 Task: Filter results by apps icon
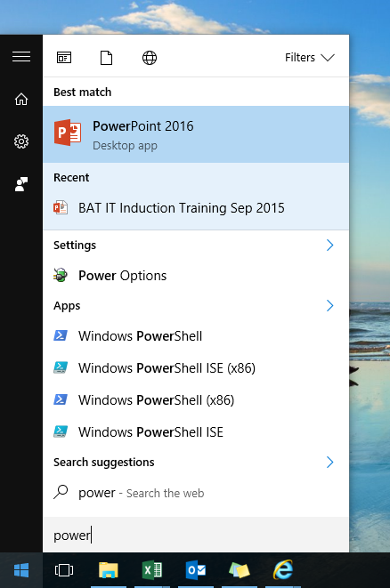tap(64, 58)
